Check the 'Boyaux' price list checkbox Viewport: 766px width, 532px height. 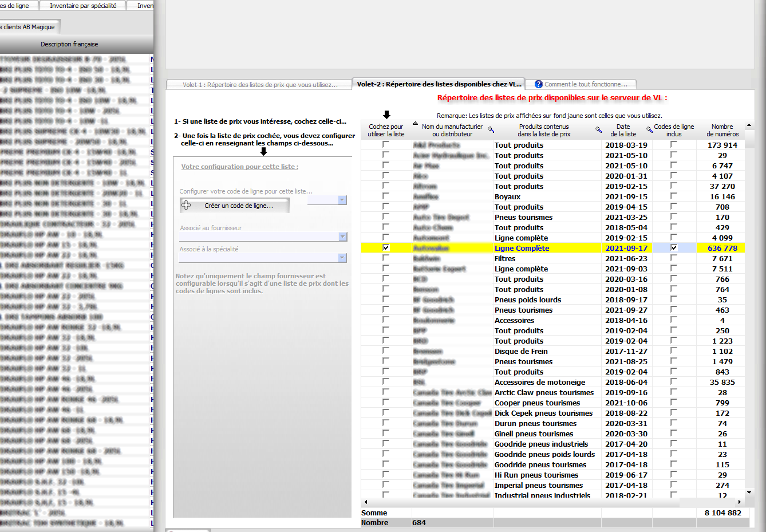pyautogui.click(x=386, y=196)
